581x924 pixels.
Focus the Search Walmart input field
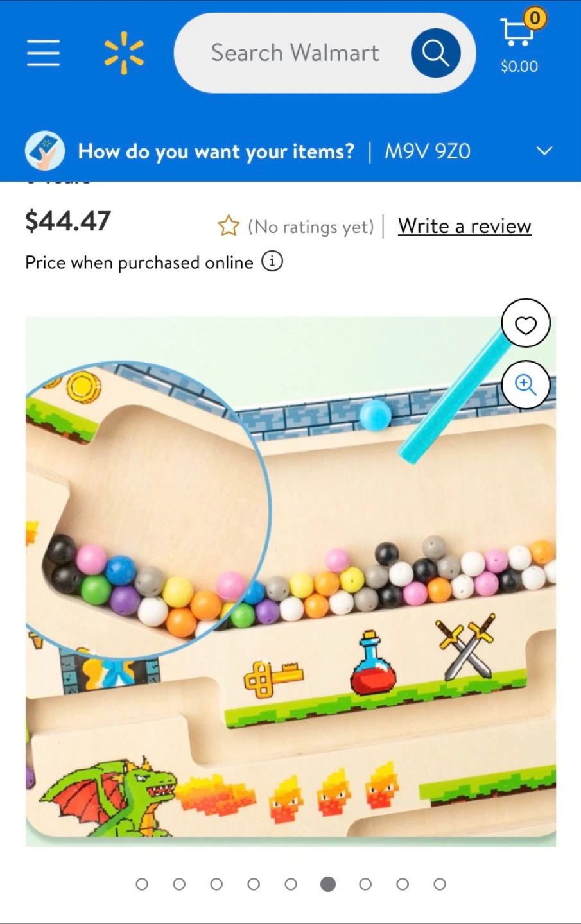tap(295, 53)
